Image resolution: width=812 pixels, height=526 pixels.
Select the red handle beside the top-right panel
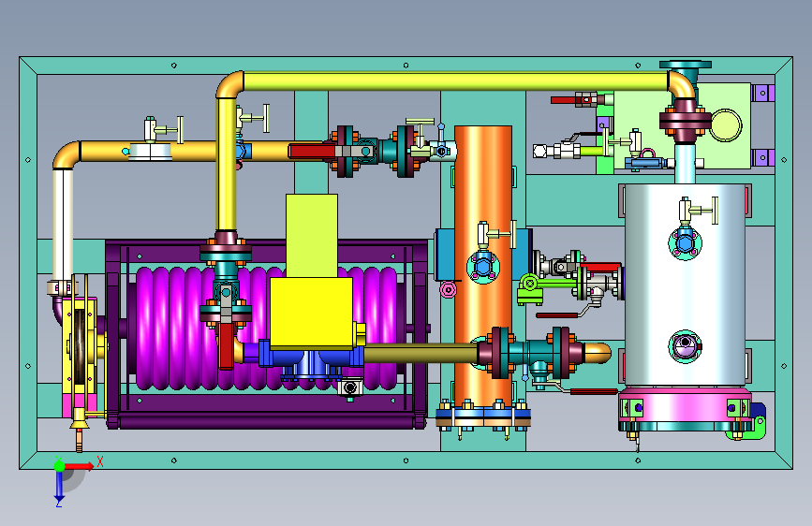pyautogui.click(x=564, y=100)
